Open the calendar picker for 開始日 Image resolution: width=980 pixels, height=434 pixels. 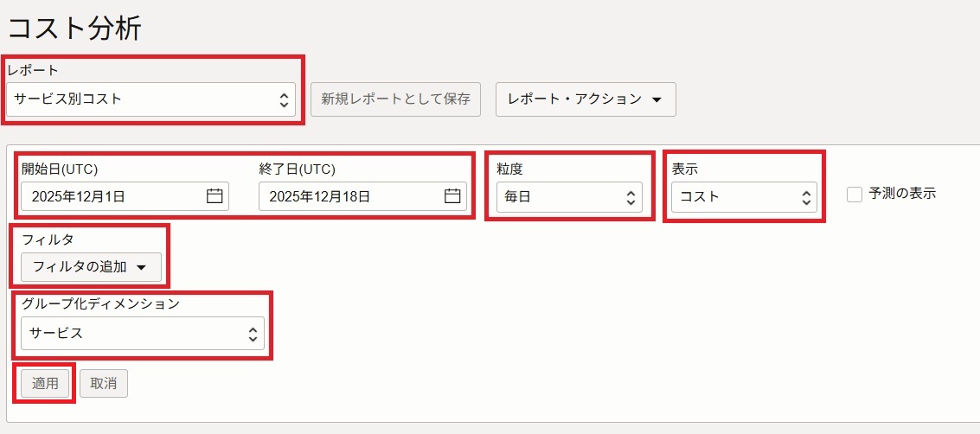point(215,196)
